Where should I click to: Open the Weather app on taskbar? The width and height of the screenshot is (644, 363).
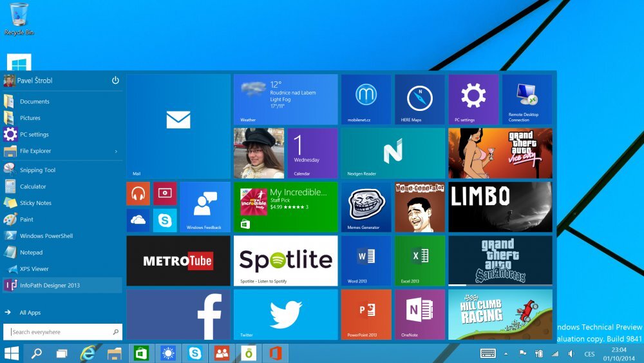(167, 353)
